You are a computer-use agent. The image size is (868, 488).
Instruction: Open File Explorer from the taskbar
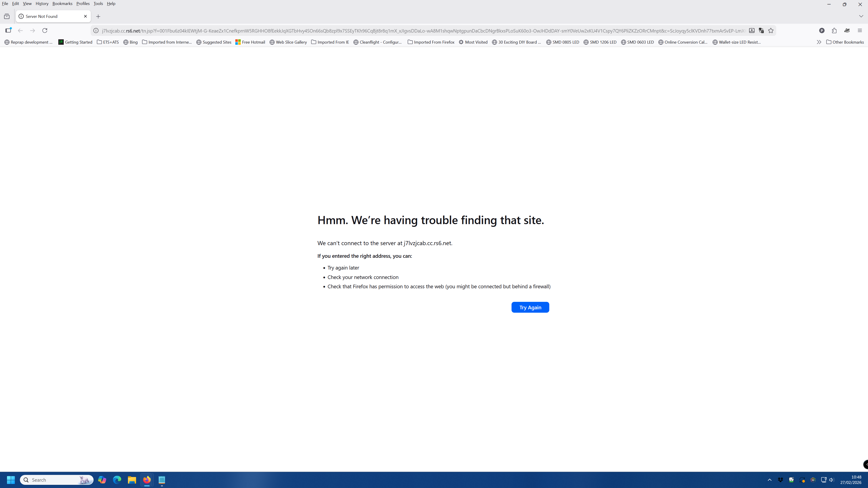pos(132,480)
